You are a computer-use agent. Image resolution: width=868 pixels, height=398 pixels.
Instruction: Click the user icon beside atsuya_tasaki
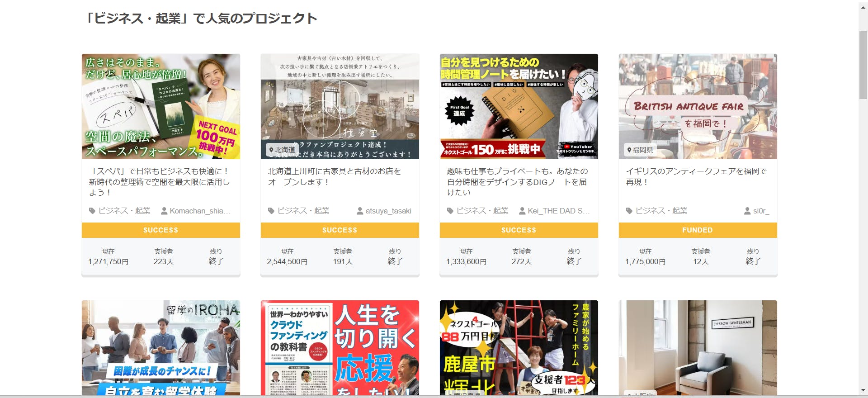click(x=360, y=211)
